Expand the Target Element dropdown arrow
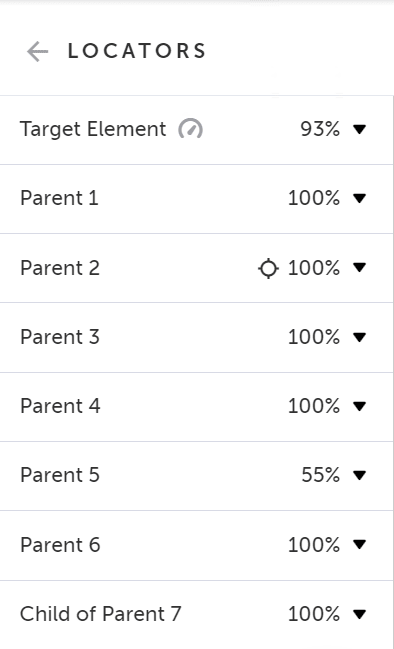The image size is (394, 649). (x=360, y=130)
